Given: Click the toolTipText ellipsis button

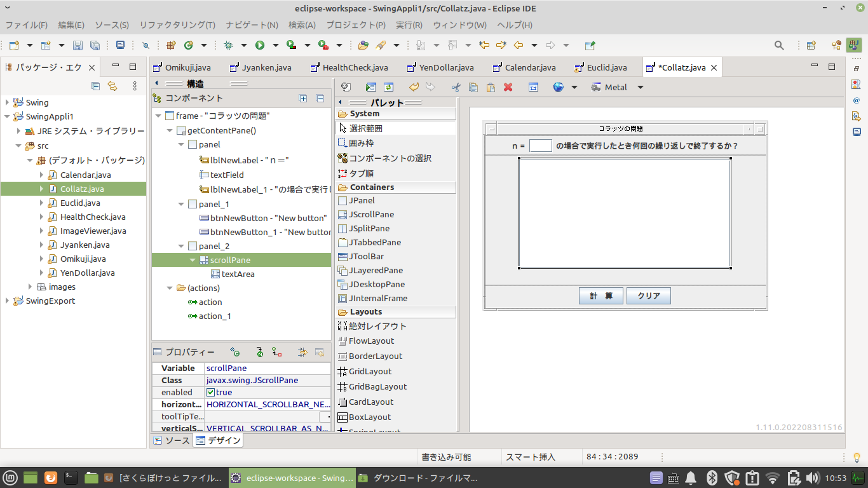Looking at the screenshot, I should pos(325,417).
